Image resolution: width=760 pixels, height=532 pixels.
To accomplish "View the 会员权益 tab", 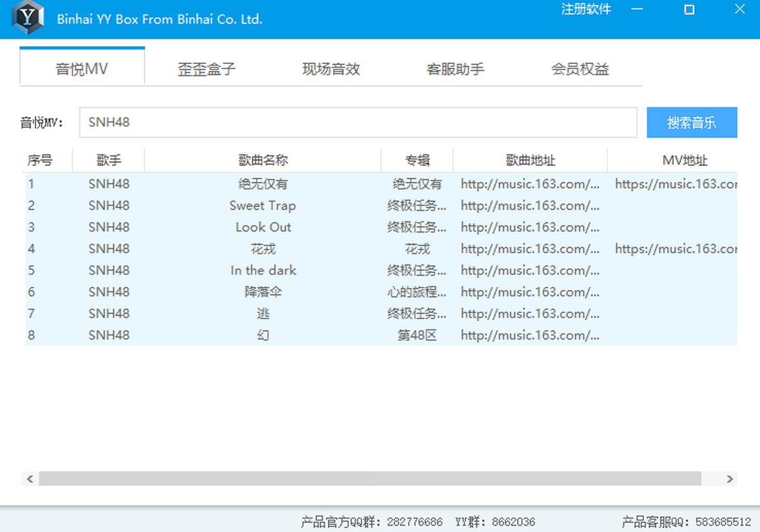I will (580, 69).
